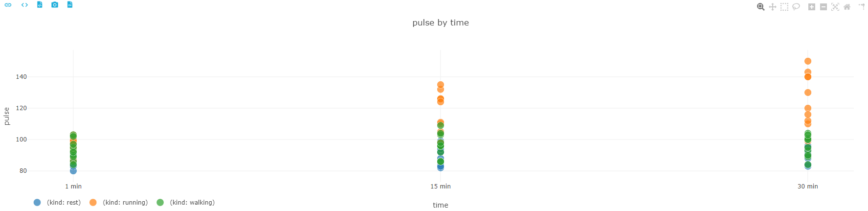Take a snapshot with the camera icon
The width and height of the screenshot is (868, 211).
click(x=55, y=5)
